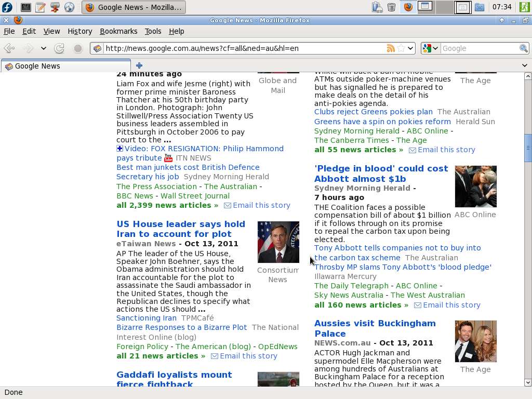Click the Back navigation arrow
The image size is (532, 399).
click(9, 48)
